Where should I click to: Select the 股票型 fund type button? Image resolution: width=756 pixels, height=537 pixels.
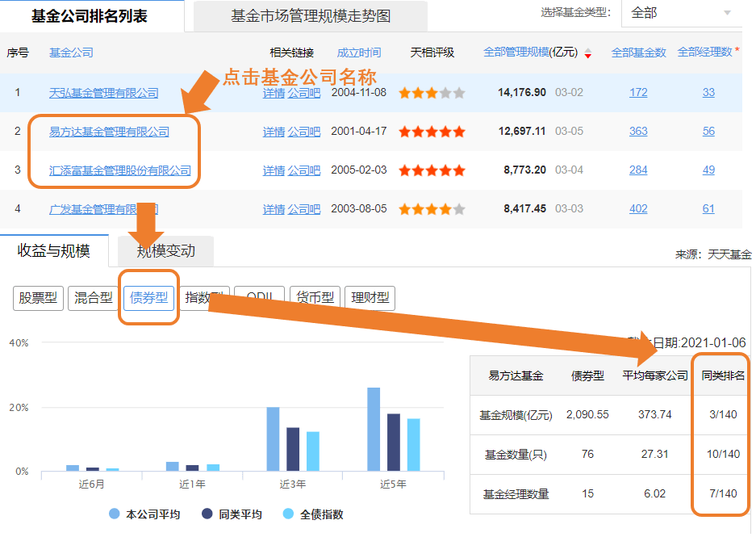coord(38,298)
